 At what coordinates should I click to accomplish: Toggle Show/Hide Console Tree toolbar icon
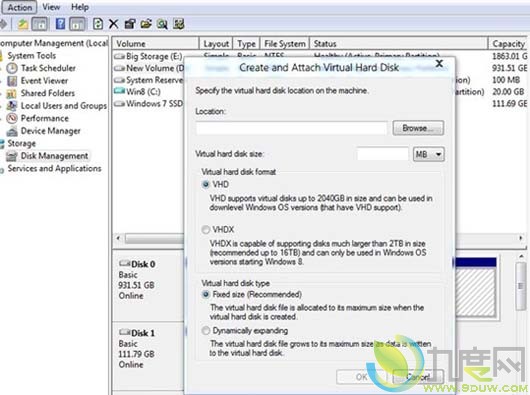pos(40,24)
